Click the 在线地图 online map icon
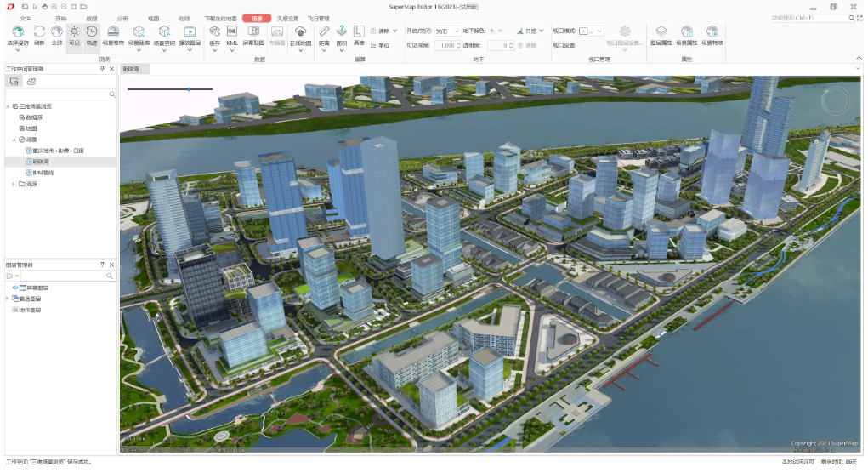 (x=300, y=31)
